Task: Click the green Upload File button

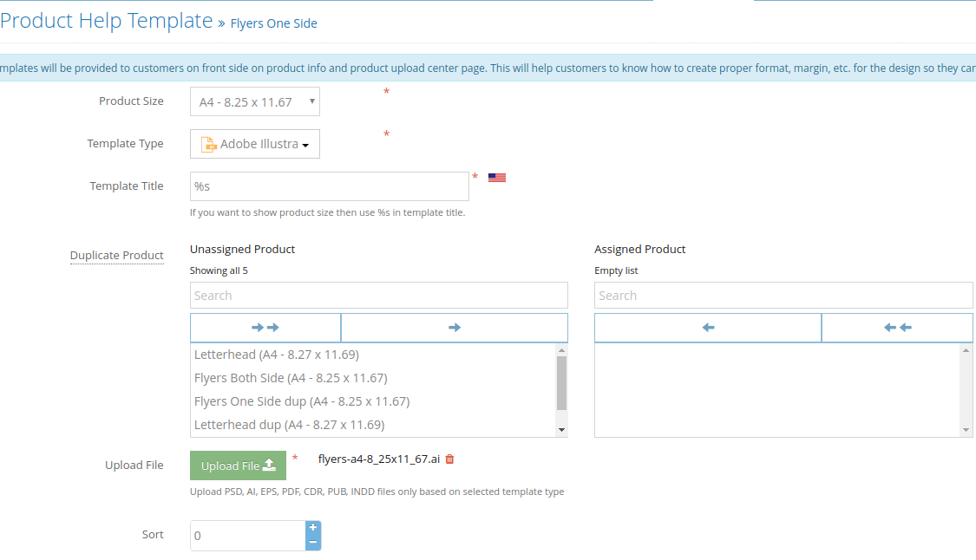Action: (x=238, y=466)
